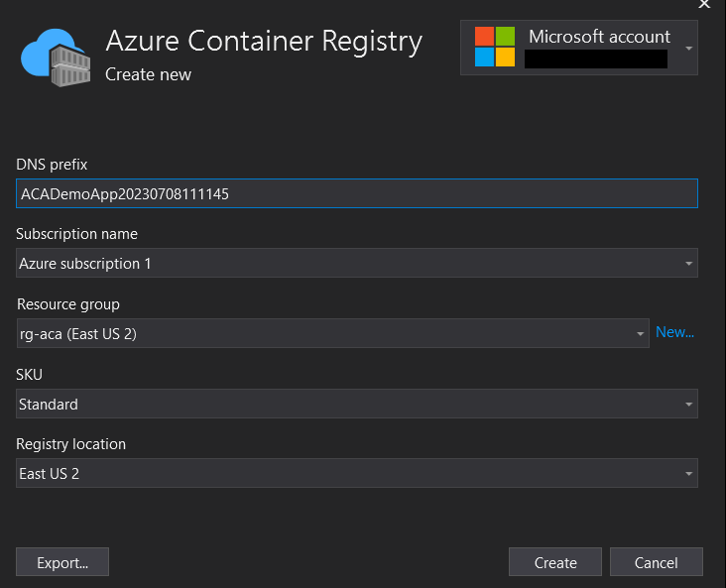Click the "Create new" subtitle text
Screen dimensions: 726x588
[x=148, y=74]
